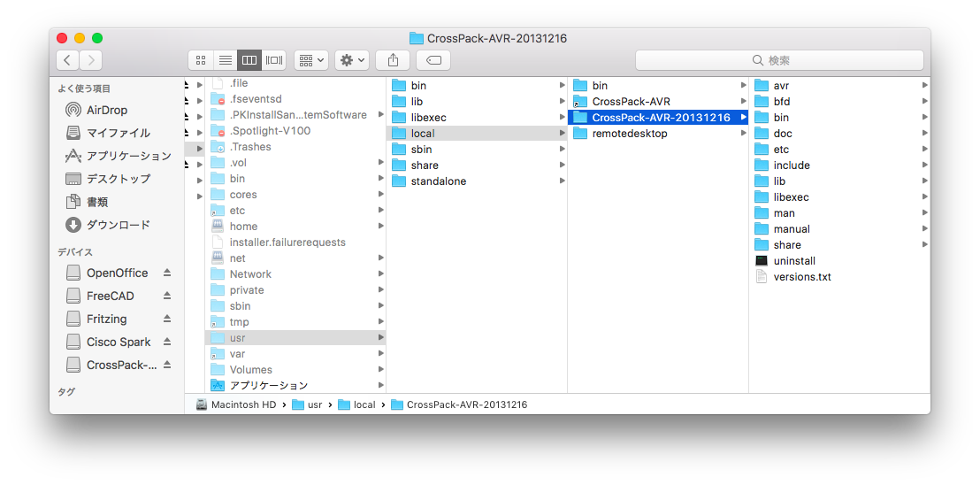The image size is (980, 485).
Task: Select the private folder
Action: [295, 290]
